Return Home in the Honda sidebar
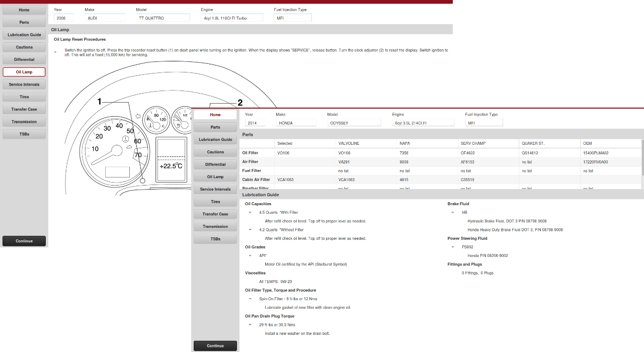Viewport: 644px width, 352px height. click(x=215, y=115)
